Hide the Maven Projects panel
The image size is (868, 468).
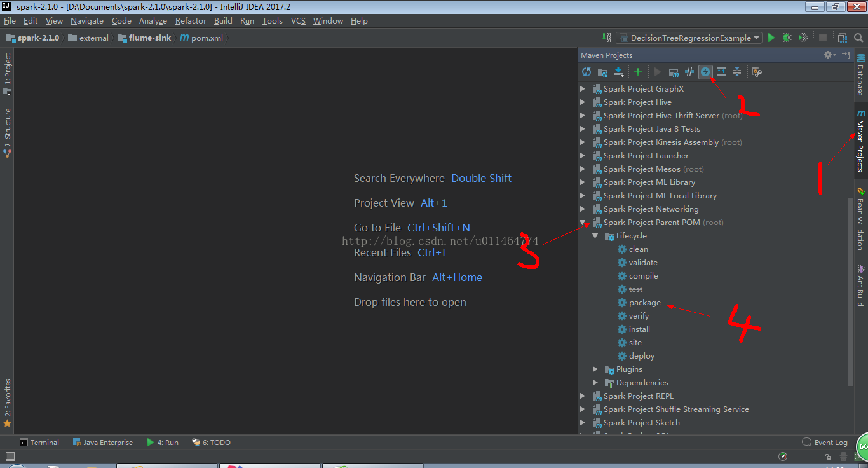click(x=846, y=55)
